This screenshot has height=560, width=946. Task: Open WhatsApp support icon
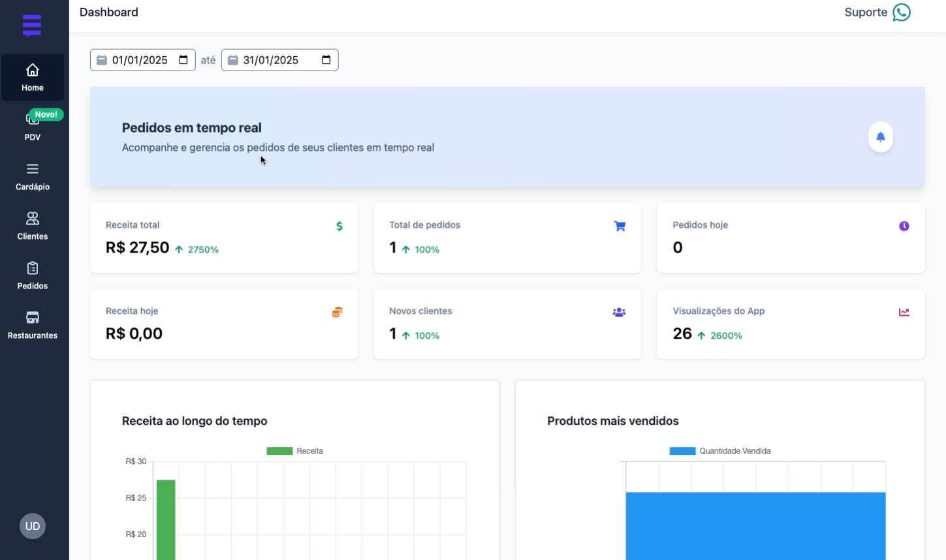902,12
